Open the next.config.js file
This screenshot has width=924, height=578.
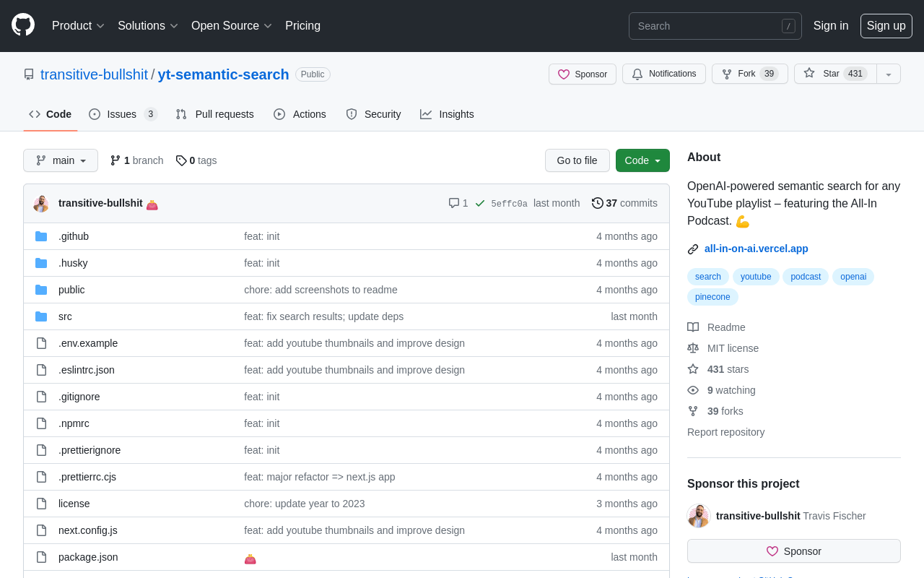[88, 530]
